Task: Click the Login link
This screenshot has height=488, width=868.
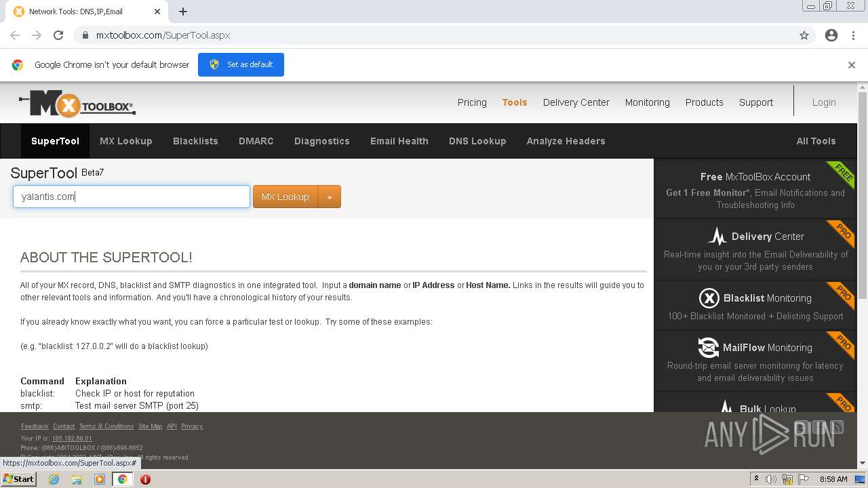Action: [x=824, y=102]
